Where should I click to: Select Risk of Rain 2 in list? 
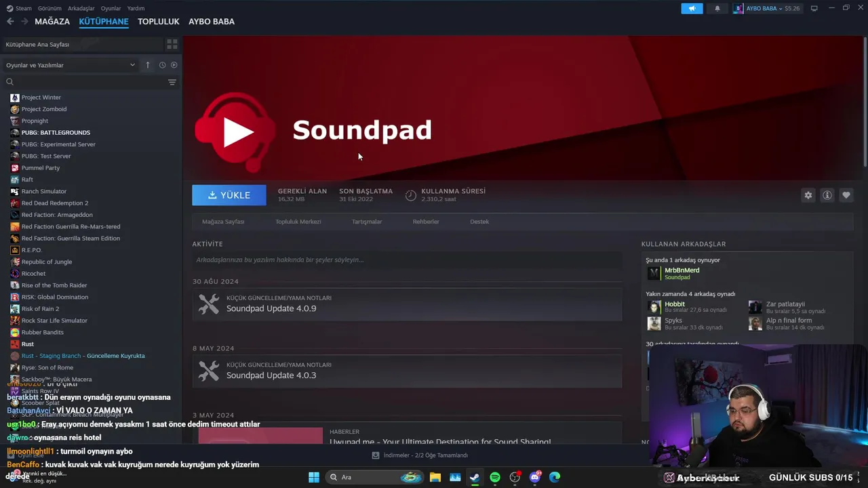[40, 309]
